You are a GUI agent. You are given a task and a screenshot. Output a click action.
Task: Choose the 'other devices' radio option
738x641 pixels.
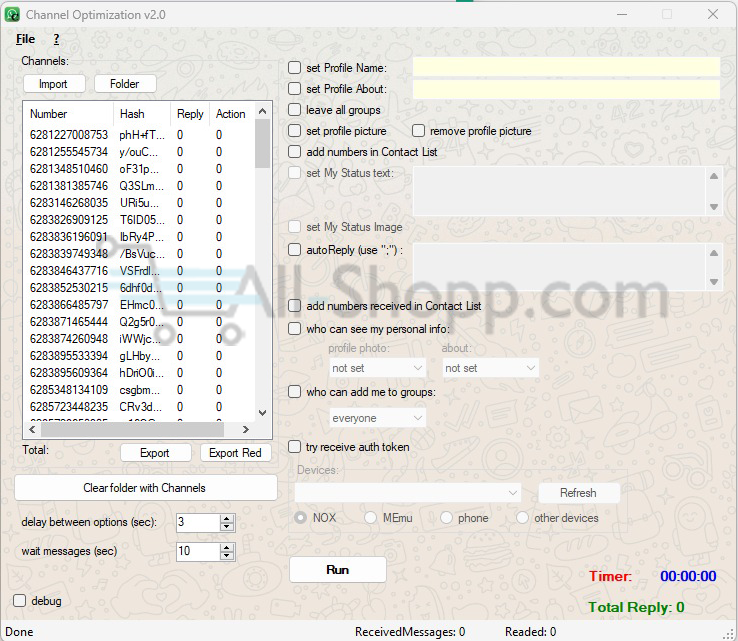click(x=523, y=518)
